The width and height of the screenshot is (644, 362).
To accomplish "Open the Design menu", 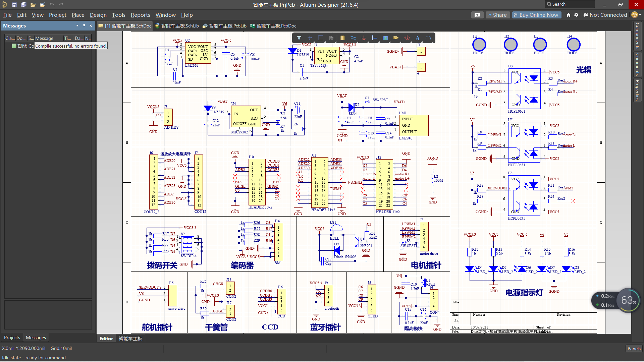I will [x=98, y=15].
